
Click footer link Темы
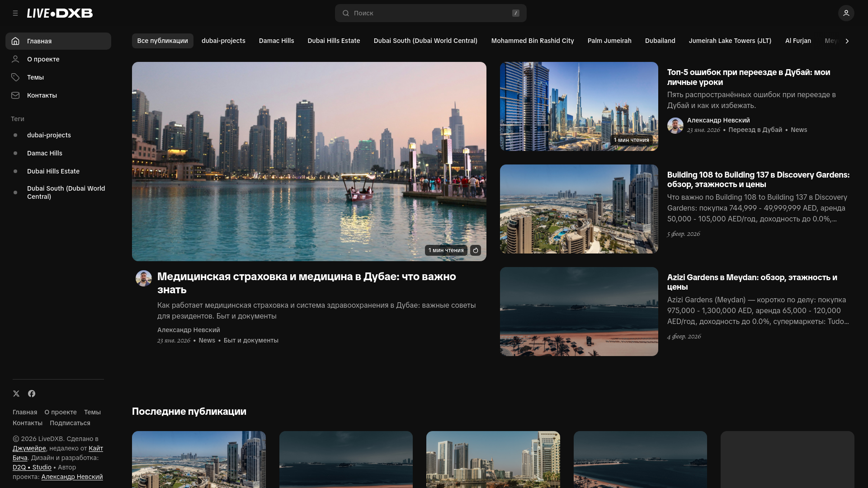pyautogui.click(x=92, y=412)
